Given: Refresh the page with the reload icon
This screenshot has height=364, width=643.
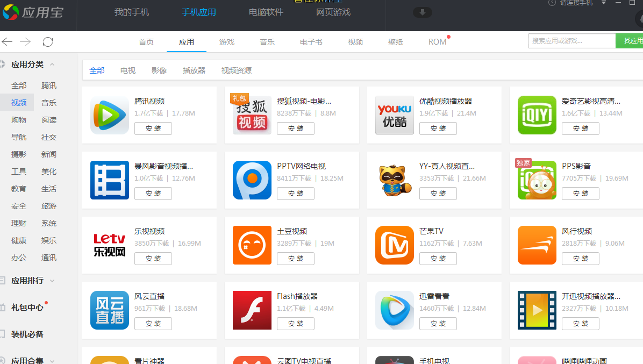Looking at the screenshot, I should pos(47,42).
